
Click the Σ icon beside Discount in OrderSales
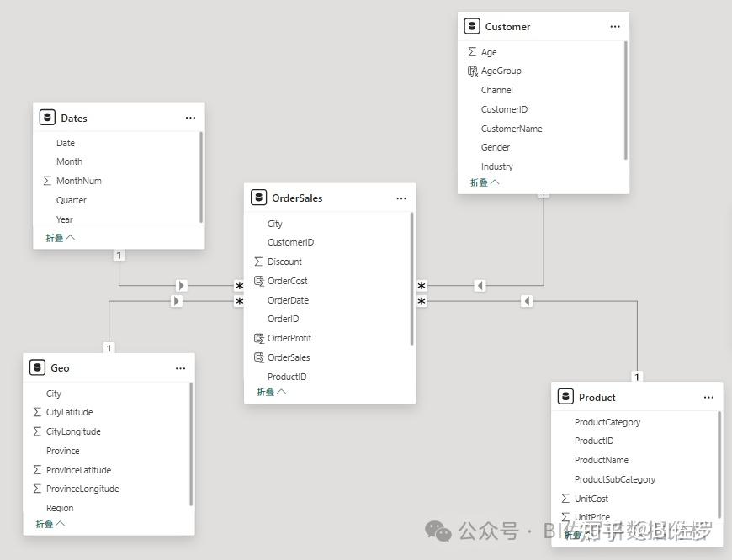[x=258, y=261]
